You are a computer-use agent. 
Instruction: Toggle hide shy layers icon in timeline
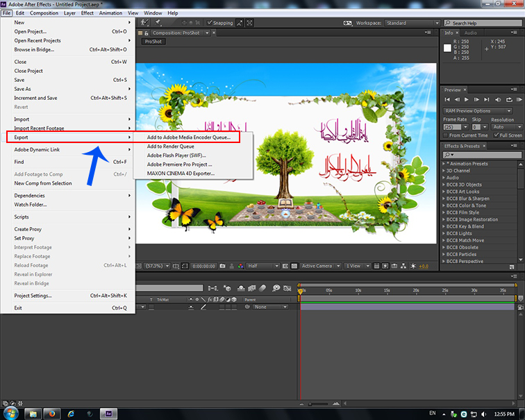(x=241, y=288)
